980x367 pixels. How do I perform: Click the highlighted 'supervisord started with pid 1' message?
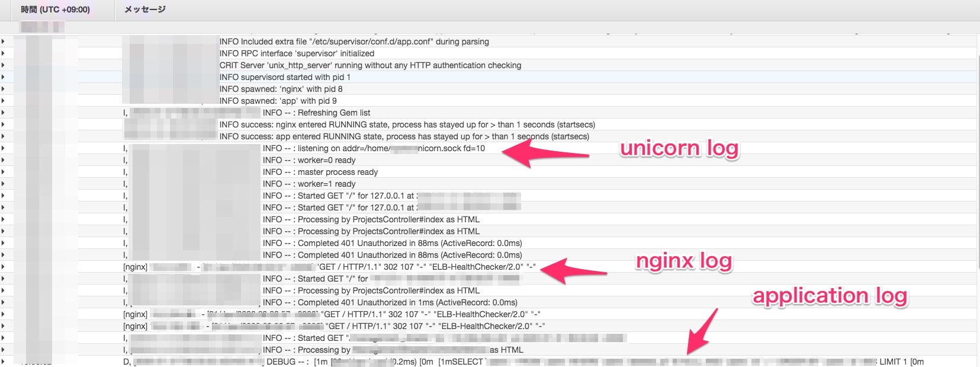[285, 77]
